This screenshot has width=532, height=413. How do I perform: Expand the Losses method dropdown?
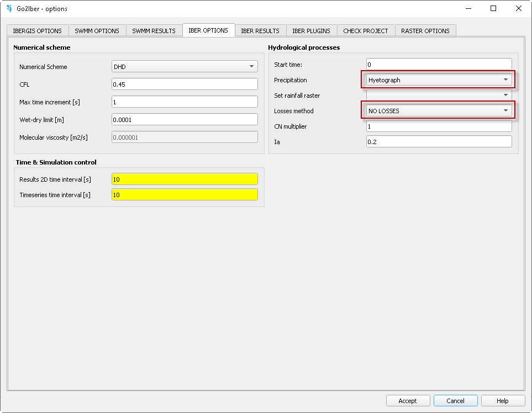pos(439,111)
